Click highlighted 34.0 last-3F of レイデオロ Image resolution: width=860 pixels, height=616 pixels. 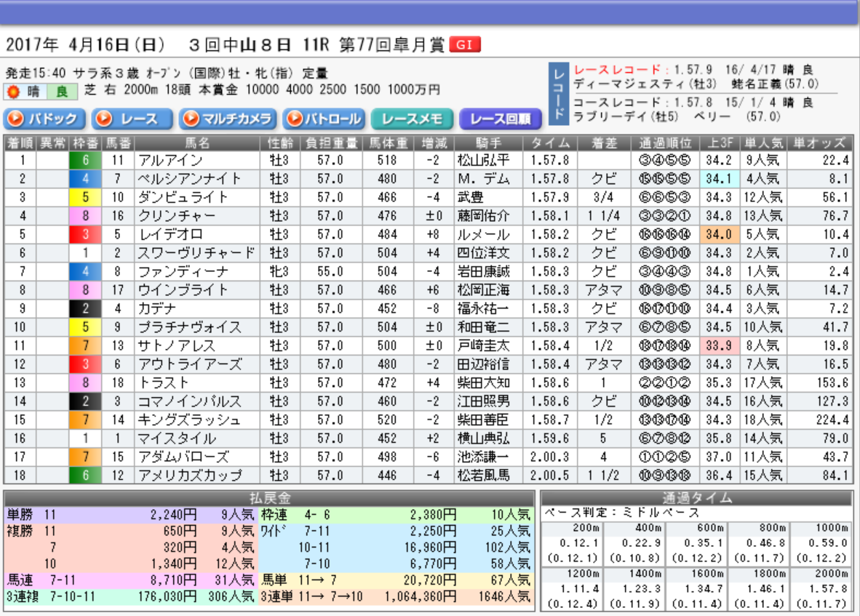point(719,235)
